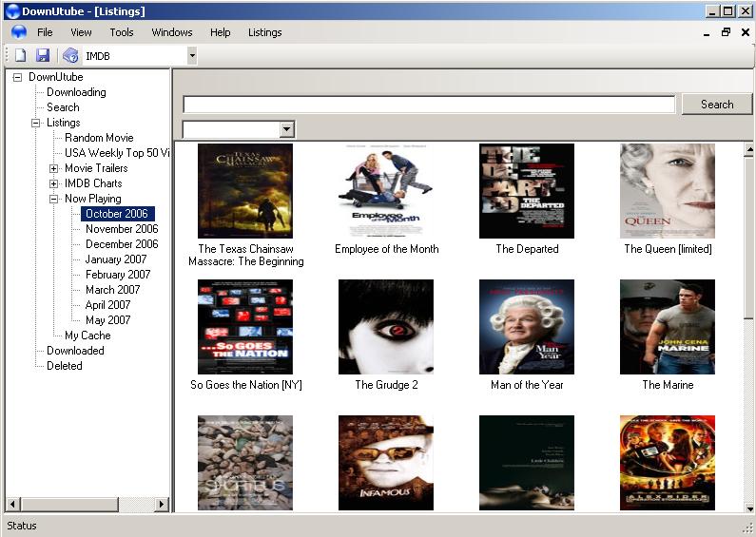Open the Tools menu

[122, 32]
